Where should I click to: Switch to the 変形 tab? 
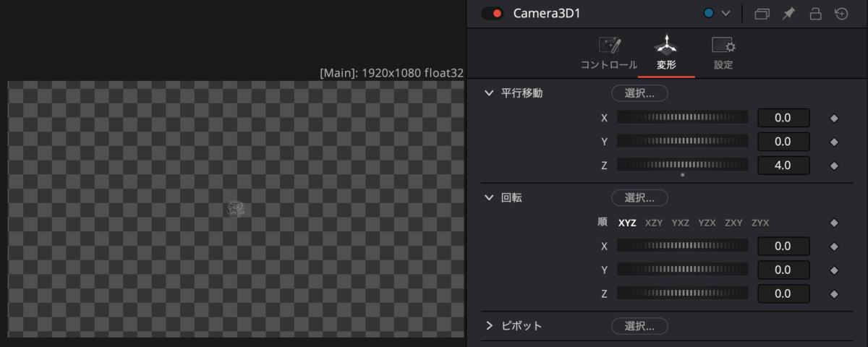666,54
